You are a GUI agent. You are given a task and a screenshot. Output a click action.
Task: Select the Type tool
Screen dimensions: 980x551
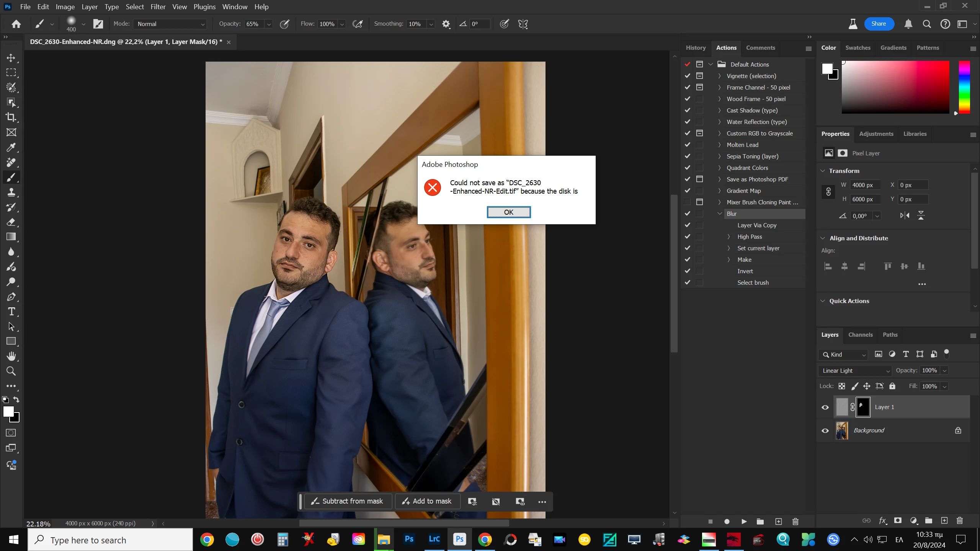coord(11,311)
